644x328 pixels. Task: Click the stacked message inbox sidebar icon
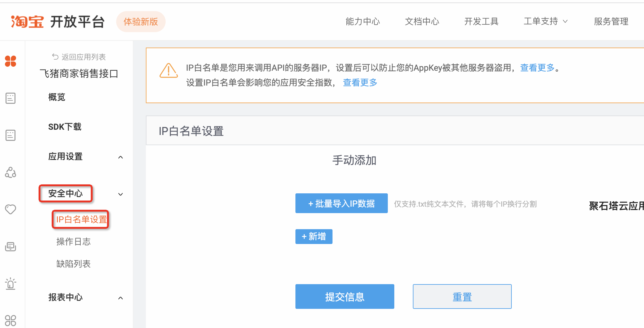(x=11, y=246)
